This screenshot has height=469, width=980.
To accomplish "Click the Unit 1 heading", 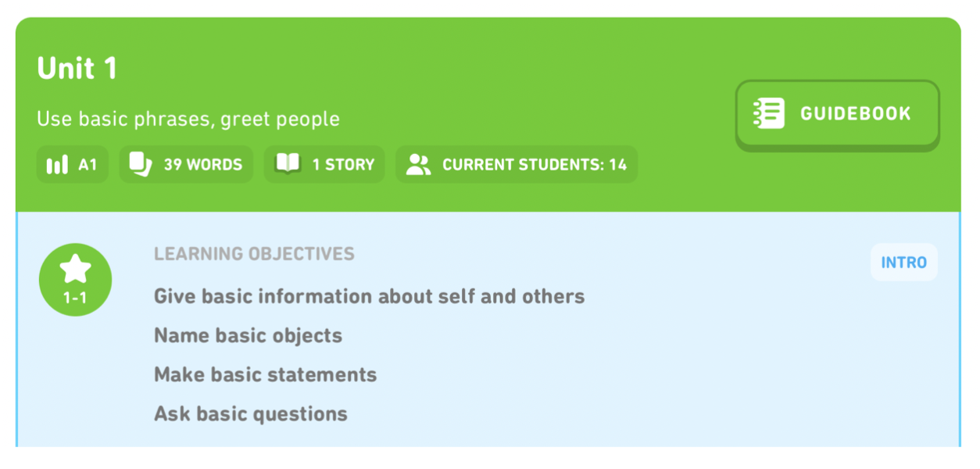I will tap(77, 69).
